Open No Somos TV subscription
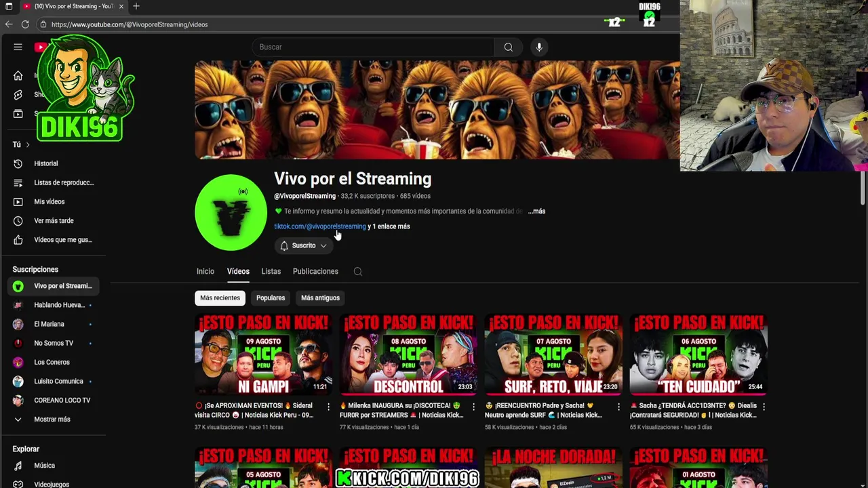The image size is (868, 488). (x=52, y=343)
